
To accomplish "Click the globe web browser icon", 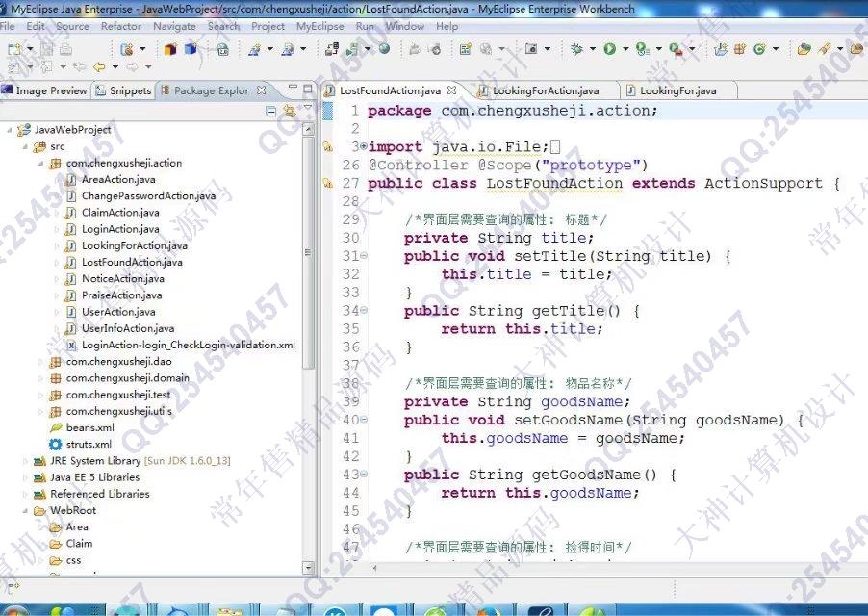I will point(384,49).
